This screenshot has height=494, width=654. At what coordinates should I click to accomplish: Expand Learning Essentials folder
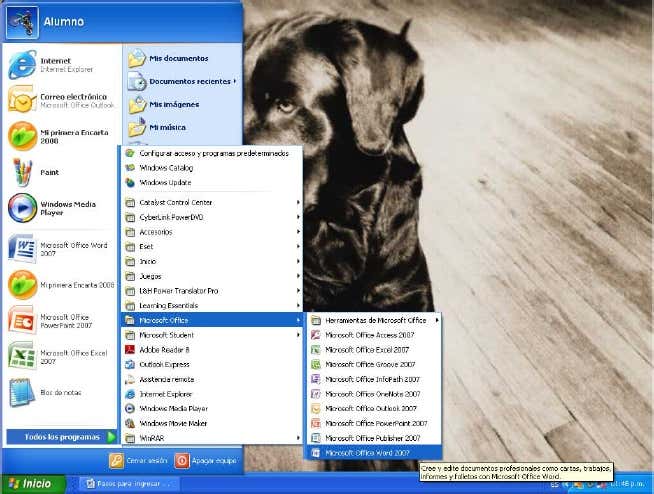point(211,305)
